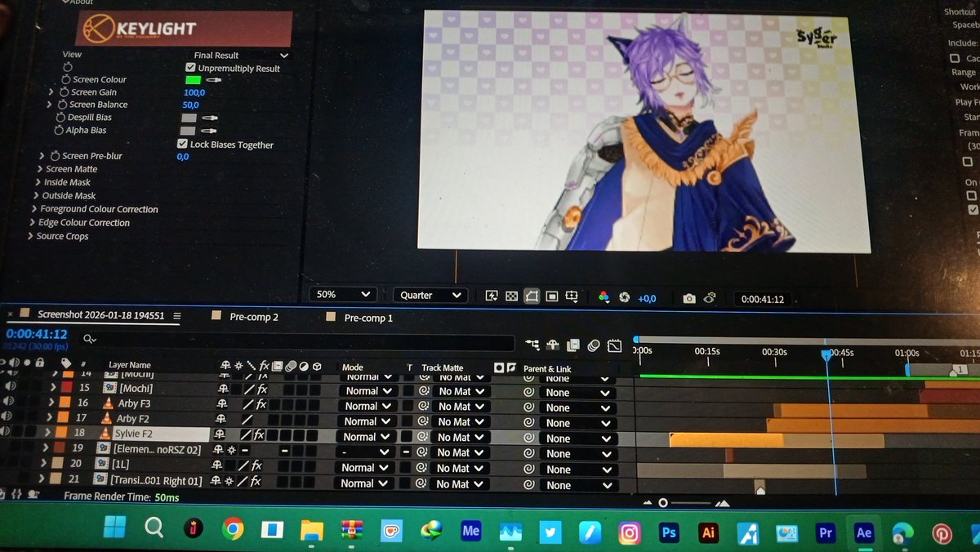This screenshot has height=552, width=980.
Task: Open Photoshop from the taskbar
Action: coord(669,532)
